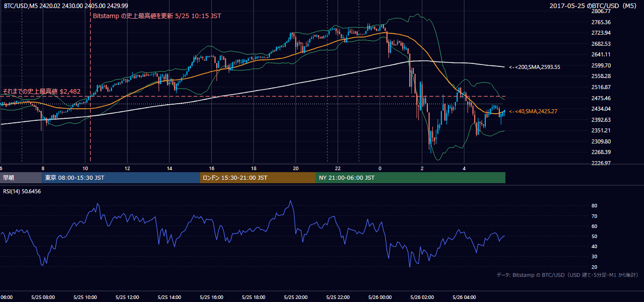
Task: Click the '5/25 08:00' time axis label
Action: point(42,297)
